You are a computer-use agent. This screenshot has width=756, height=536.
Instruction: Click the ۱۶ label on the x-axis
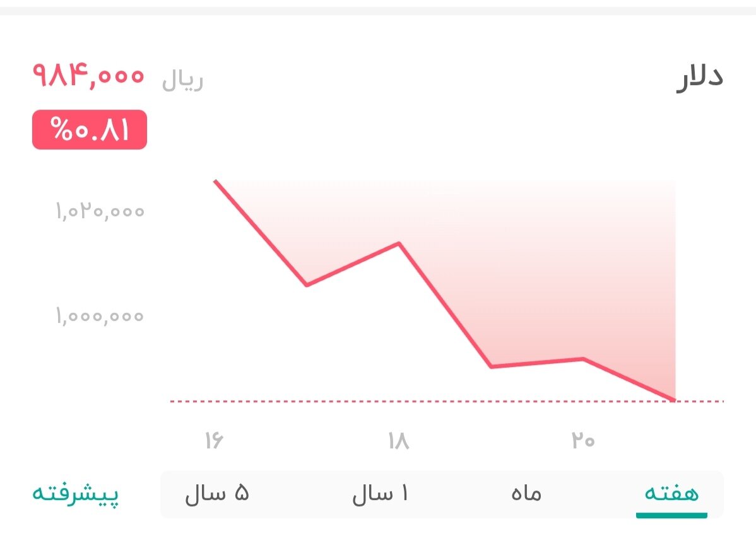pyautogui.click(x=215, y=441)
